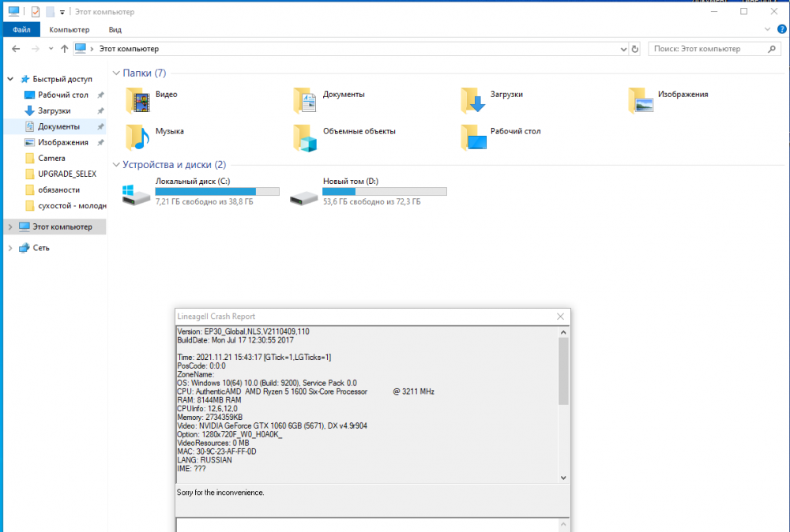The image size is (790, 532).
Task: Open the Музыка folder icon
Action: pyautogui.click(x=138, y=137)
